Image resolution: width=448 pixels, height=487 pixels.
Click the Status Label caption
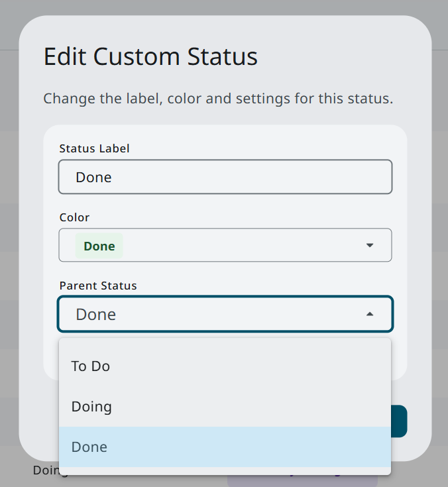click(x=94, y=148)
